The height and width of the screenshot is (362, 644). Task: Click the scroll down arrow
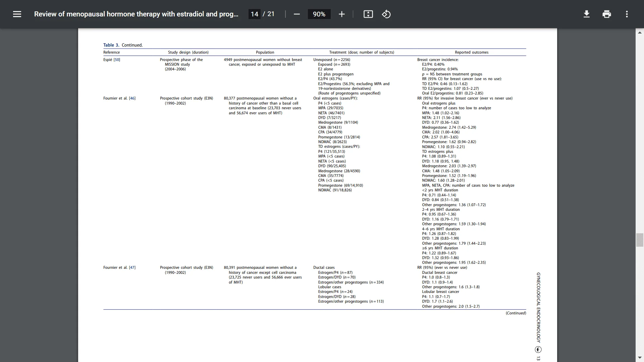tap(640, 358)
